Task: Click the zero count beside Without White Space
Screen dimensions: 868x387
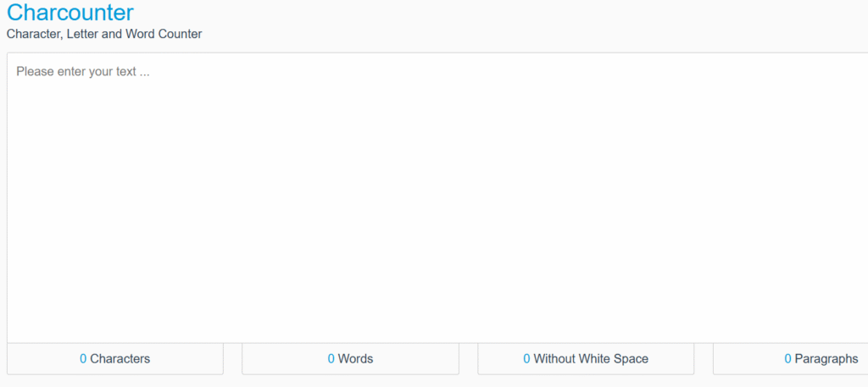Action: [526, 359]
